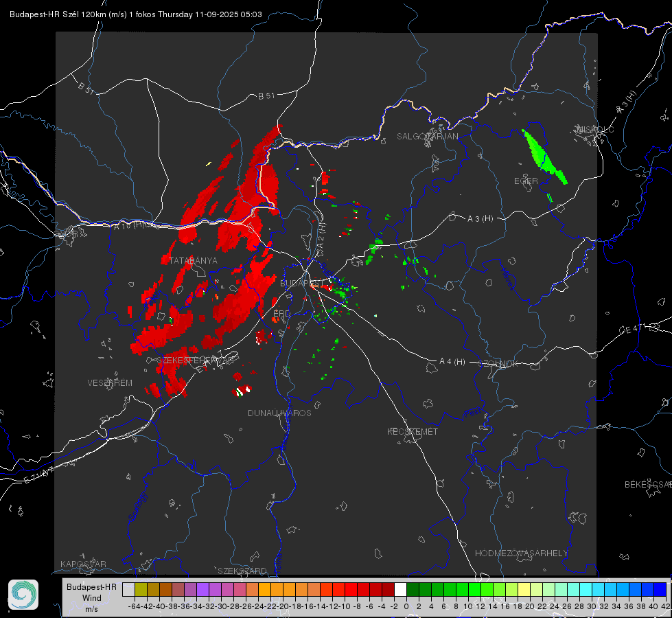Image resolution: width=672 pixels, height=618 pixels.
Task: Click the SZOLNOK city label
Action: pyautogui.click(x=498, y=364)
